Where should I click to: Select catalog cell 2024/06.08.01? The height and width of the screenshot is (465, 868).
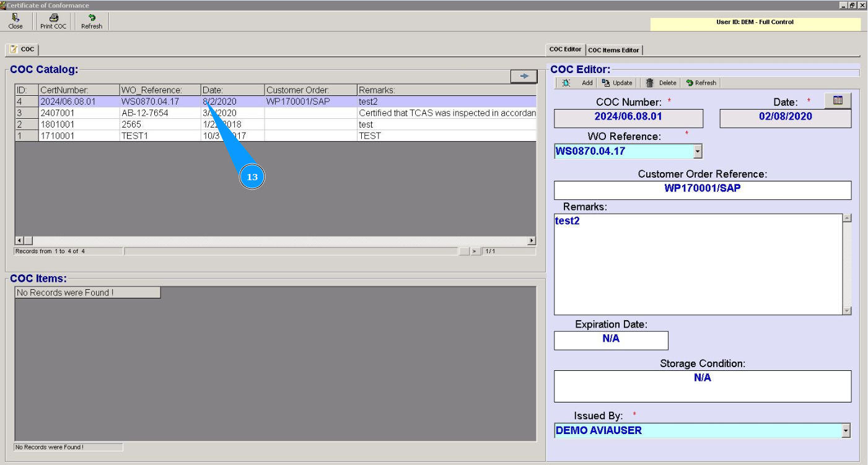[x=79, y=102]
